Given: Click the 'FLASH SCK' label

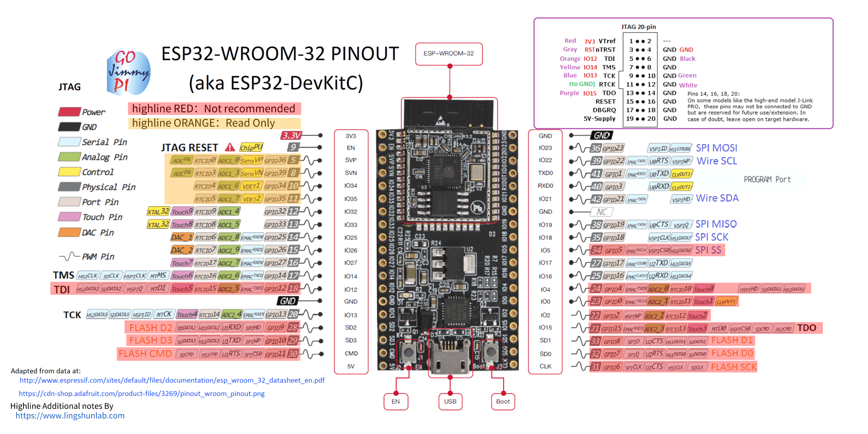Looking at the screenshot, I should click(734, 367).
